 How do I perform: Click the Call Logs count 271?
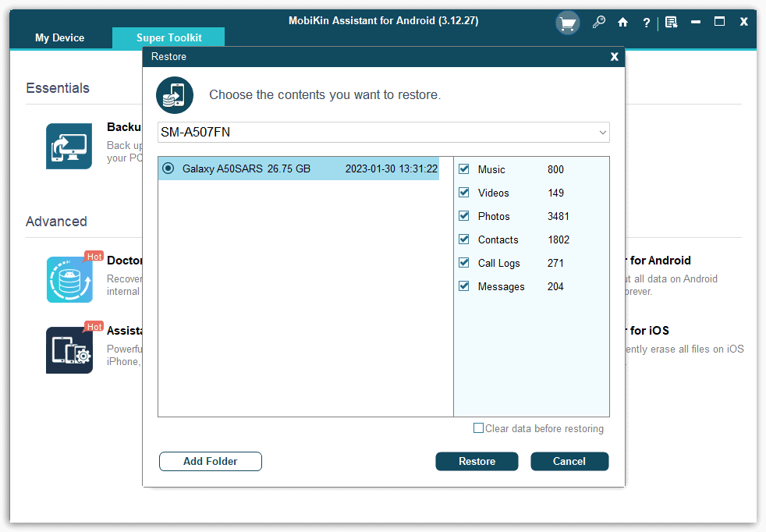555,264
